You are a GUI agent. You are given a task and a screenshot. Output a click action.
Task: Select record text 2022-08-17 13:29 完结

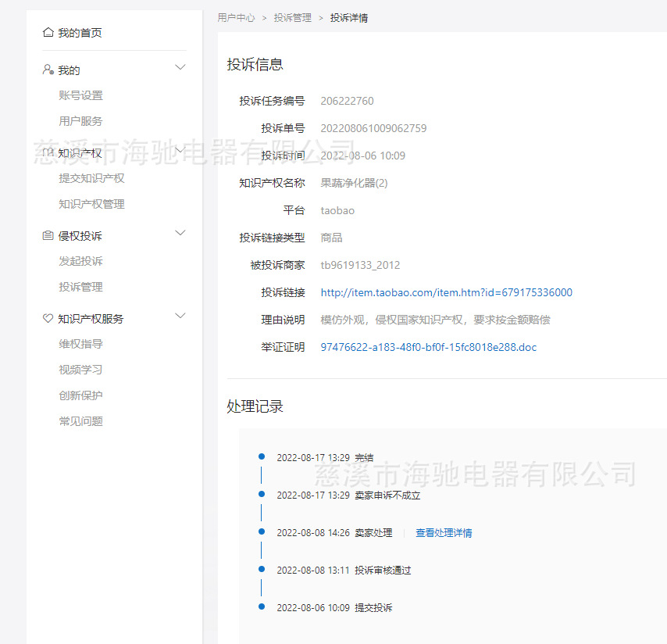click(325, 458)
